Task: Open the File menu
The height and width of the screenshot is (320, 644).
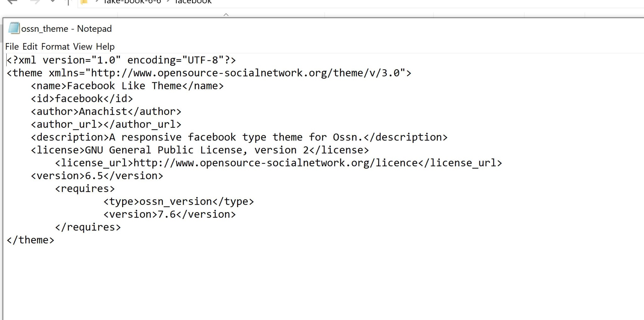Action: (x=12, y=47)
